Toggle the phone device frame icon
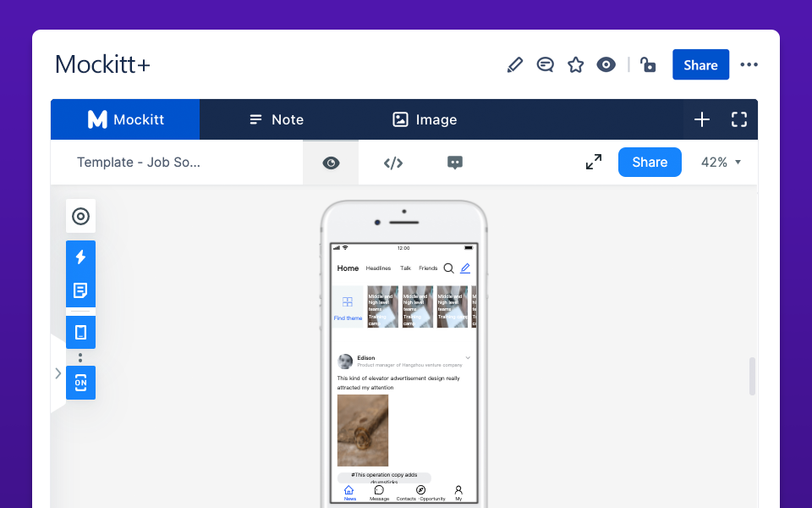 click(x=81, y=332)
